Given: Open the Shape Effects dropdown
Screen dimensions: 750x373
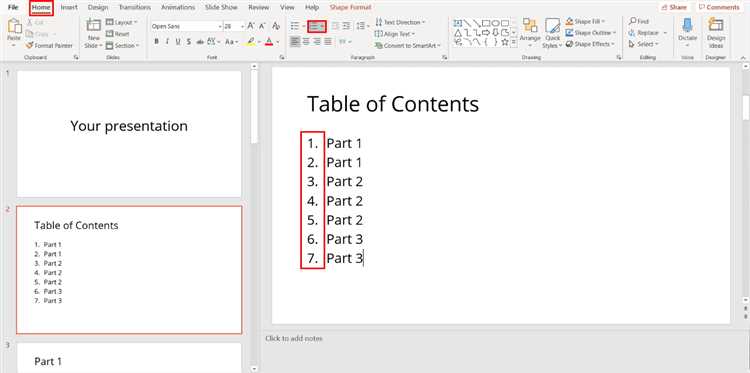Looking at the screenshot, I should click(x=590, y=44).
